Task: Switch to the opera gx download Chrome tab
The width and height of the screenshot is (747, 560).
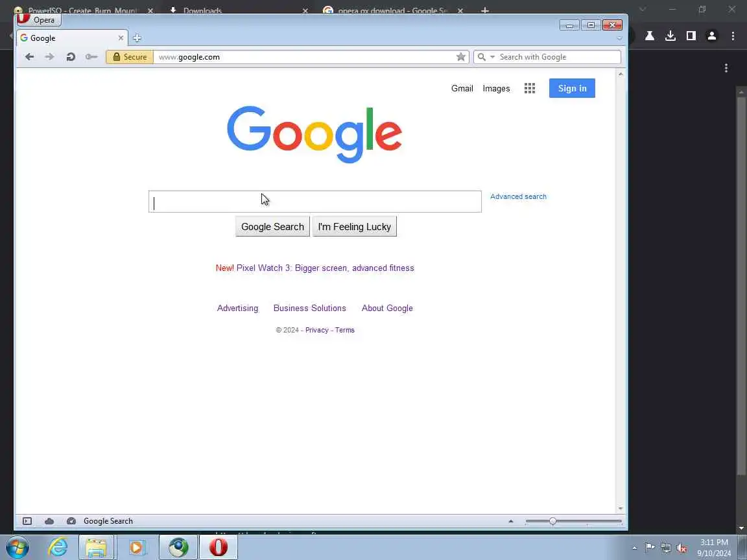Action: coord(392,10)
